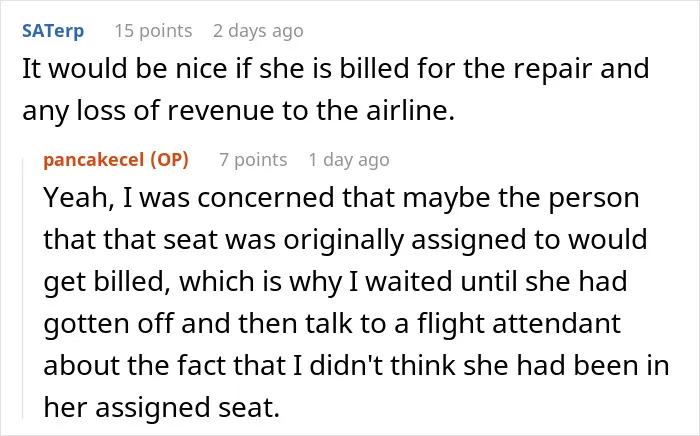Collapse the reply using the vertical thread line

click(23, 288)
